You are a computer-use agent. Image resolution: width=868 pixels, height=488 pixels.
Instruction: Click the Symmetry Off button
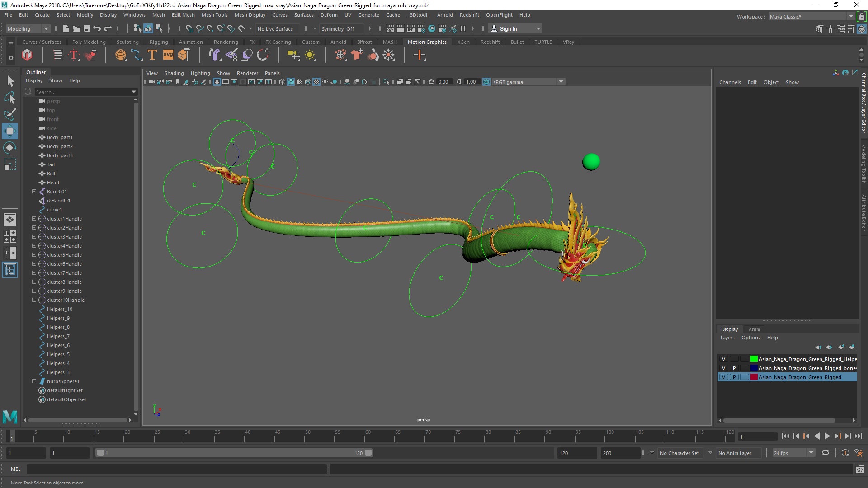pyautogui.click(x=337, y=28)
